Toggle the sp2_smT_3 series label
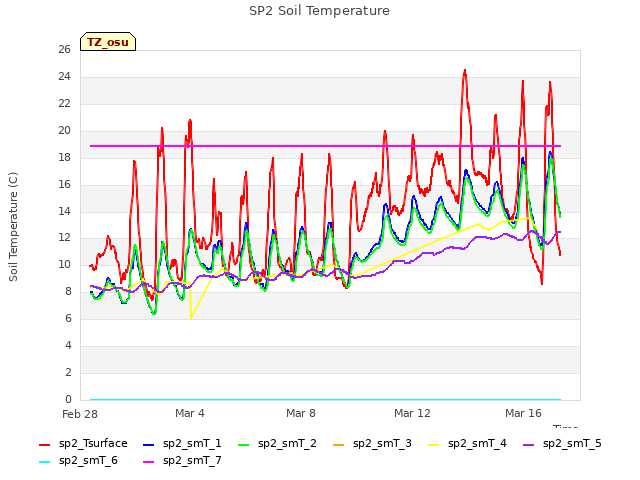 pyautogui.click(x=382, y=443)
